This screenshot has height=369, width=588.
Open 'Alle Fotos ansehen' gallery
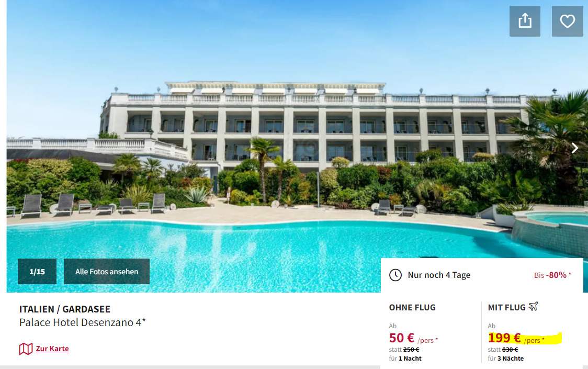(107, 272)
